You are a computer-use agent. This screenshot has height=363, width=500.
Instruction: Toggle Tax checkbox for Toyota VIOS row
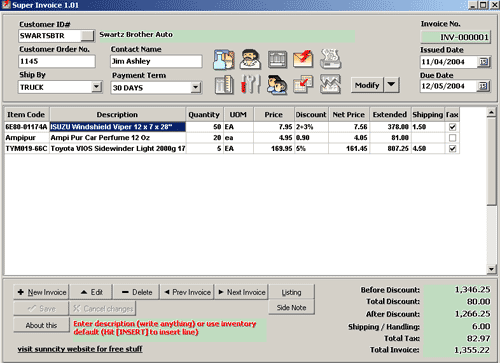(452, 149)
